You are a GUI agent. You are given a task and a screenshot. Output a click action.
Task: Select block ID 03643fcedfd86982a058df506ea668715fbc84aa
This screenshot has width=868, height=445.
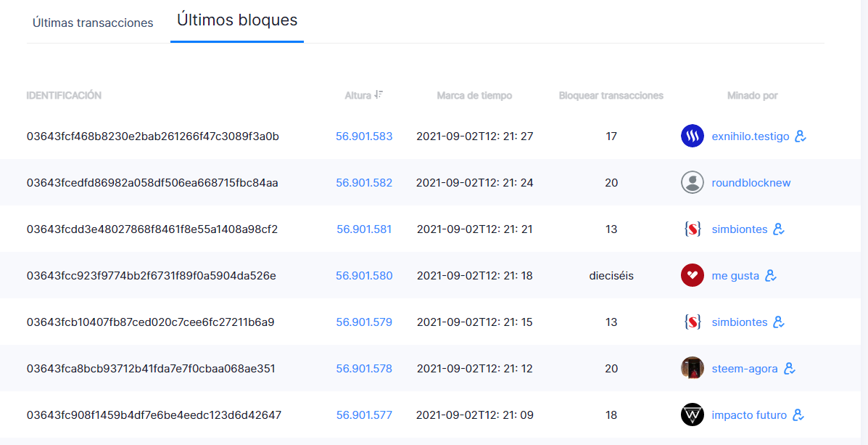[x=152, y=183]
